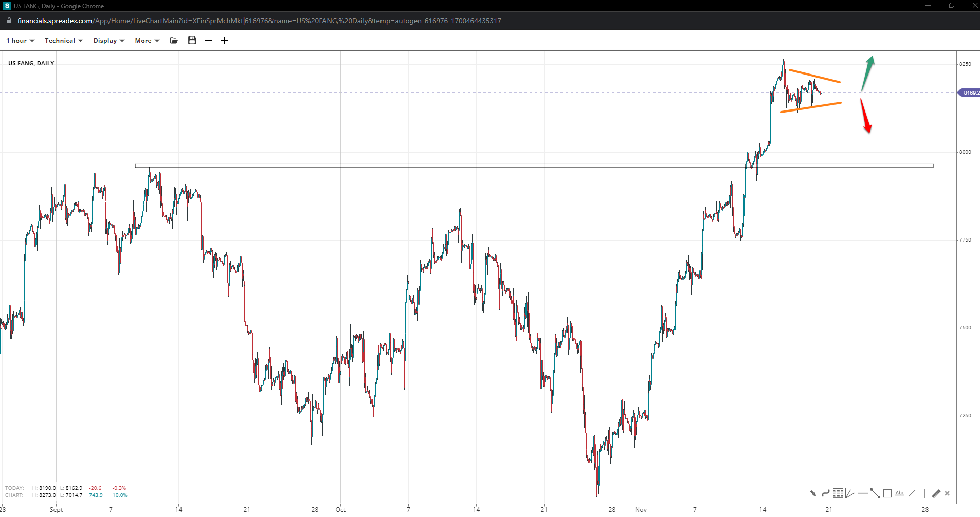Activate the ruler measurement tool

(x=936, y=493)
